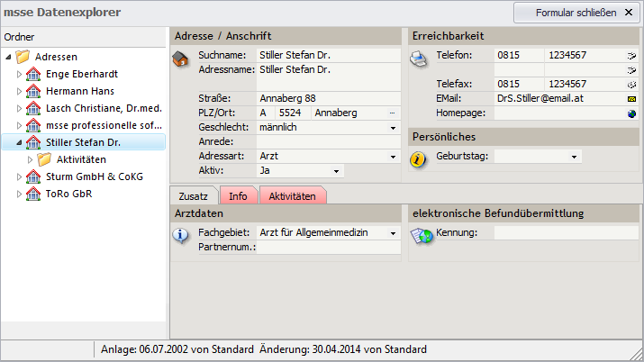Screen dimensions: 644x362
Task: Click the Straße field showing Annaberg 88
Action: coord(329,98)
